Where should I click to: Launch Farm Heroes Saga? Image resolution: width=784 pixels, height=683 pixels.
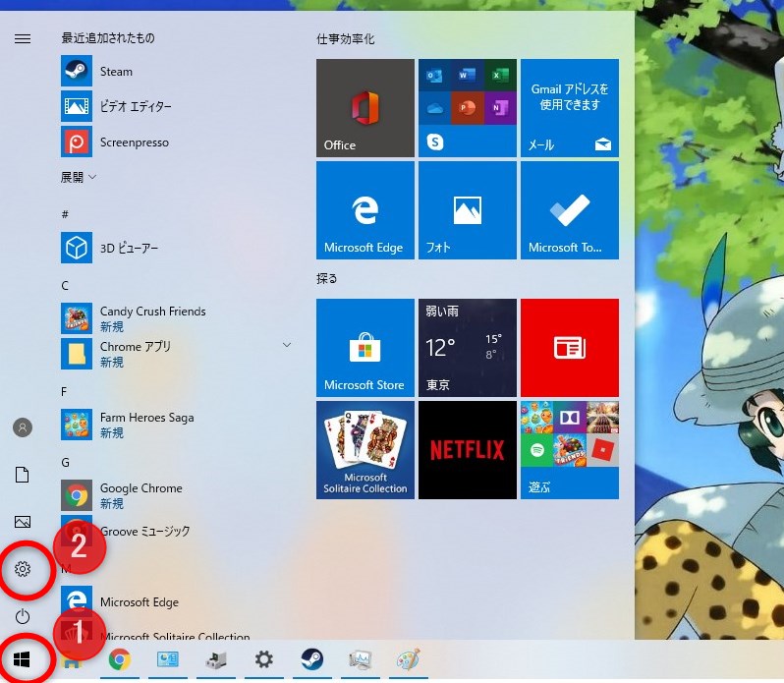pos(175,425)
